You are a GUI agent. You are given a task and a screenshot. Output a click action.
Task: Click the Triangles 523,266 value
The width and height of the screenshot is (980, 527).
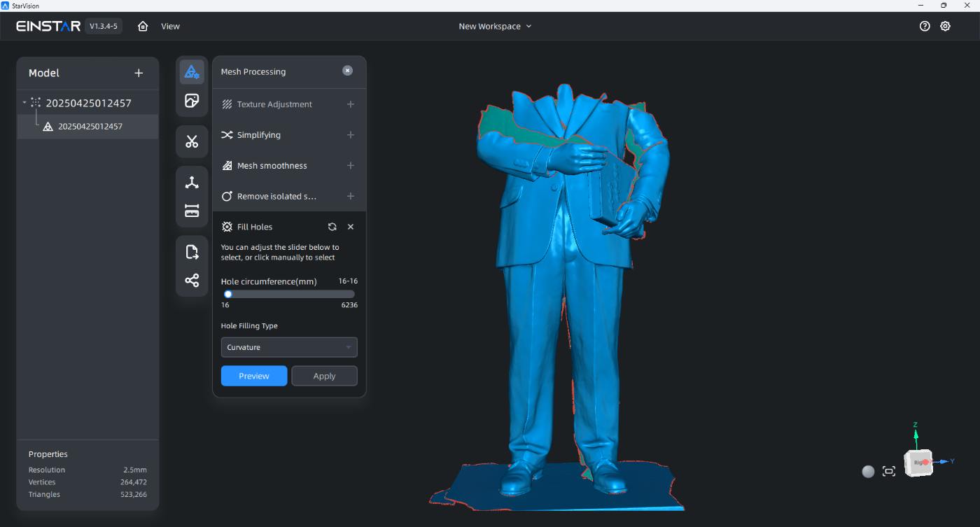click(133, 494)
